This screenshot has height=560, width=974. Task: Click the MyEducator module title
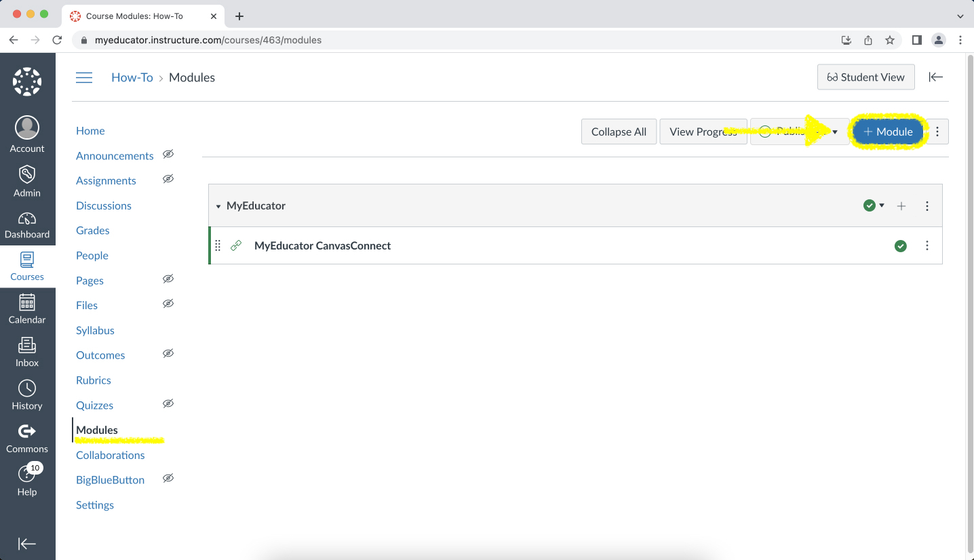click(x=256, y=205)
